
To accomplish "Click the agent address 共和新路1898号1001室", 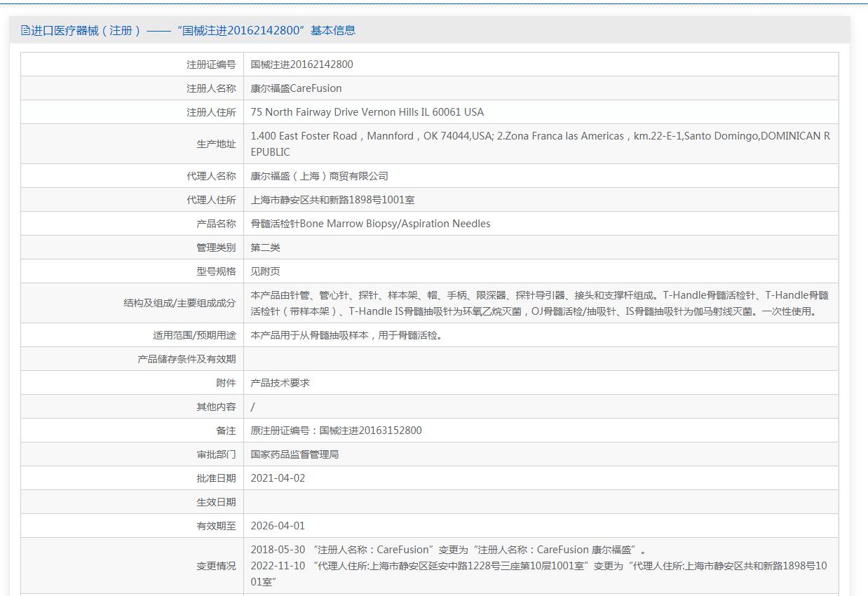I will [332, 200].
